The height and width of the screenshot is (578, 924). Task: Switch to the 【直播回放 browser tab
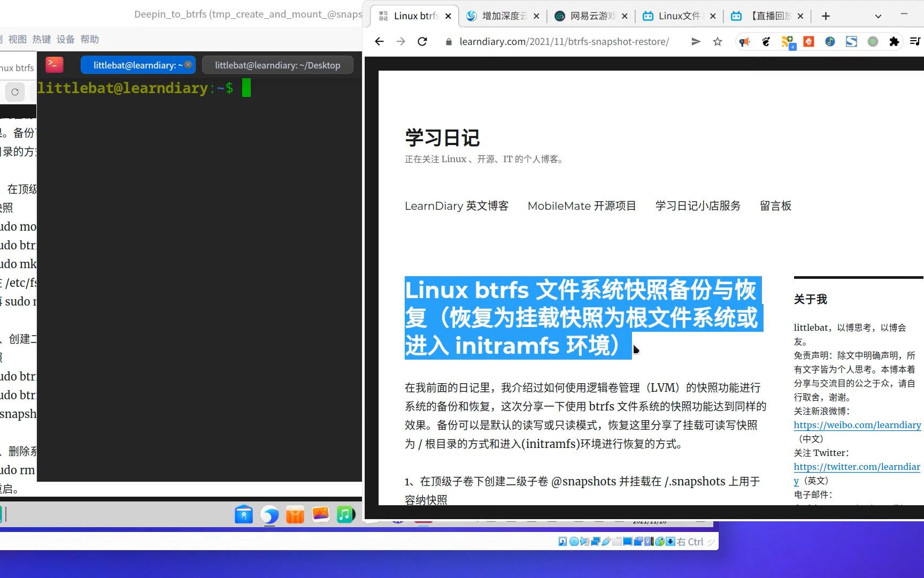(x=767, y=16)
